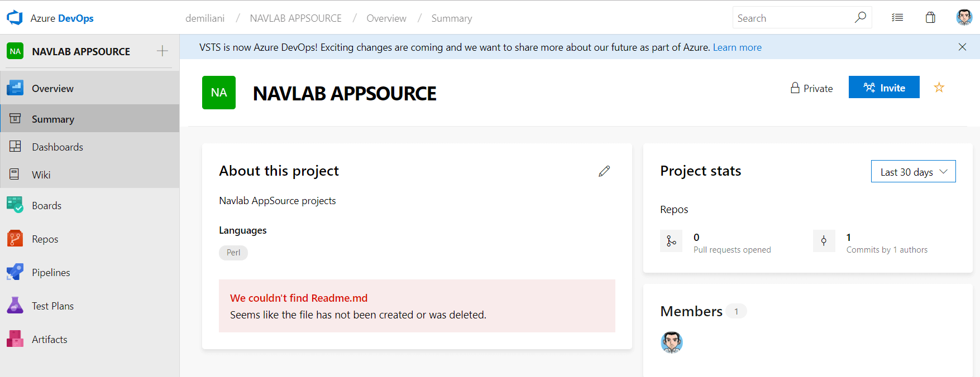Click the Test Plans flask icon
The width and height of the screenshot is (980, 377).
[15, 305]
